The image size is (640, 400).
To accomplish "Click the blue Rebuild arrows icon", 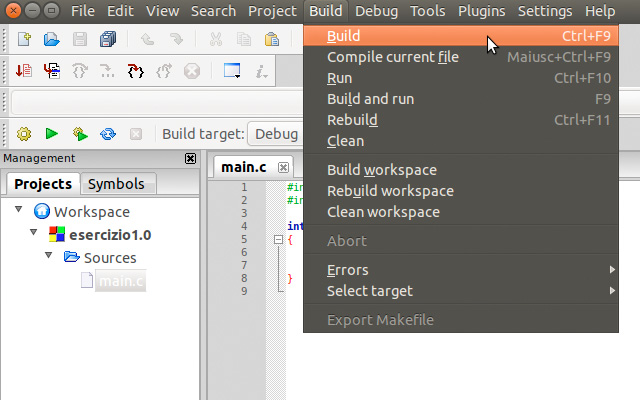I will coord(108,134).
